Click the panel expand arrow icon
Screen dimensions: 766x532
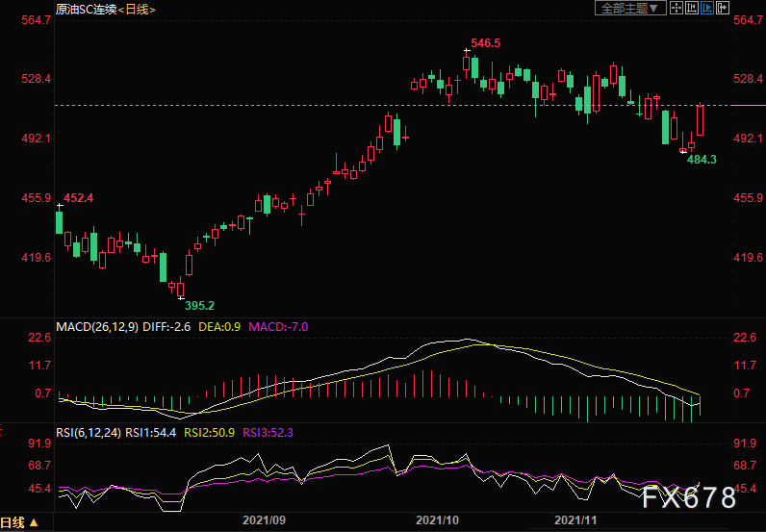tap(723, 8)
